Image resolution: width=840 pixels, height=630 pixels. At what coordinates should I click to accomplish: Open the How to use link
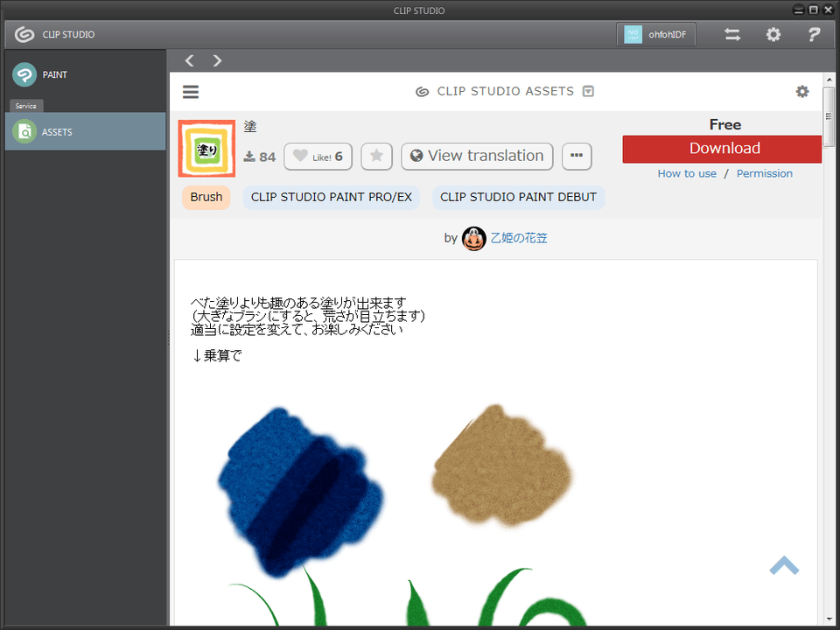(687, 173)
